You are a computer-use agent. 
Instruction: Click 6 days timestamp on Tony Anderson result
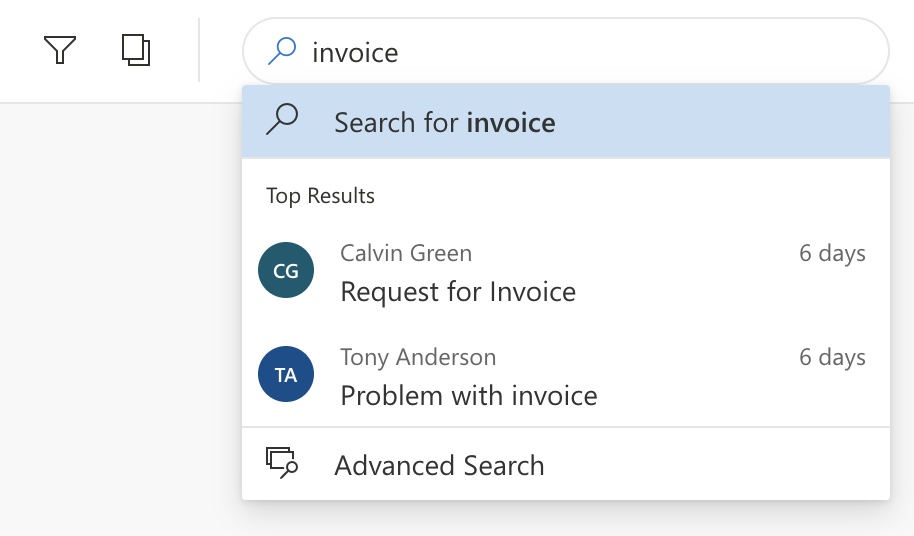click(x=832, y=358)
